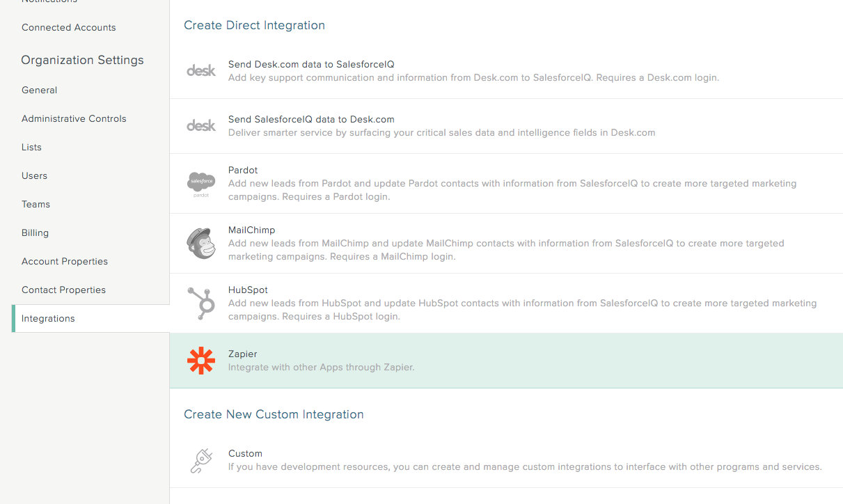Click the MailChimp monkey icon
Image resolution: width=843 pixels, height=504 pixels.
(201, 243)
